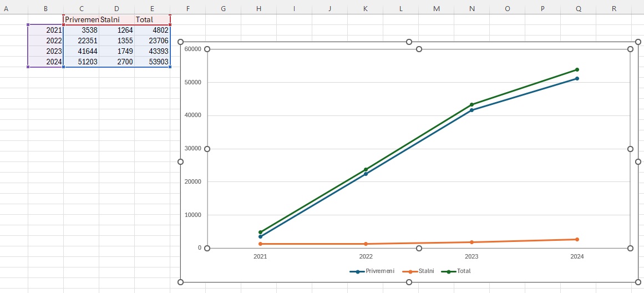Click plot area's top-right corner handle

631,49
